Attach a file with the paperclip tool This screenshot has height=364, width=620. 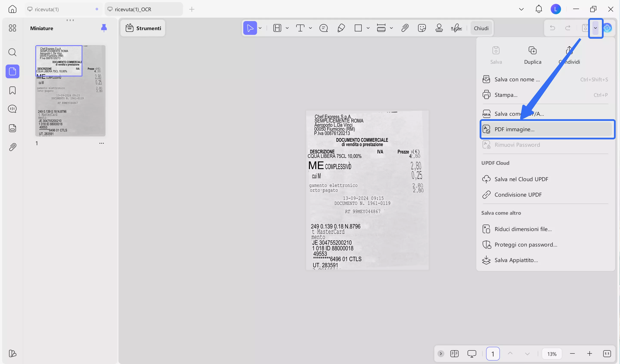point(405,28)
